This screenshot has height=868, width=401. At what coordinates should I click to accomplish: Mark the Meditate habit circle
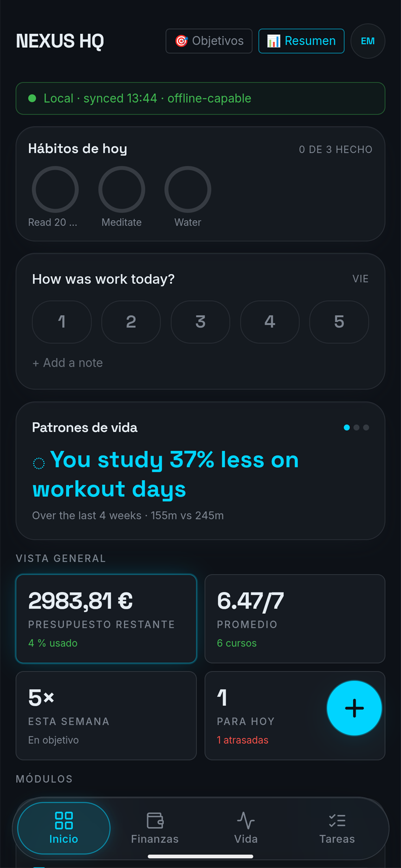(x=122, y=189)
